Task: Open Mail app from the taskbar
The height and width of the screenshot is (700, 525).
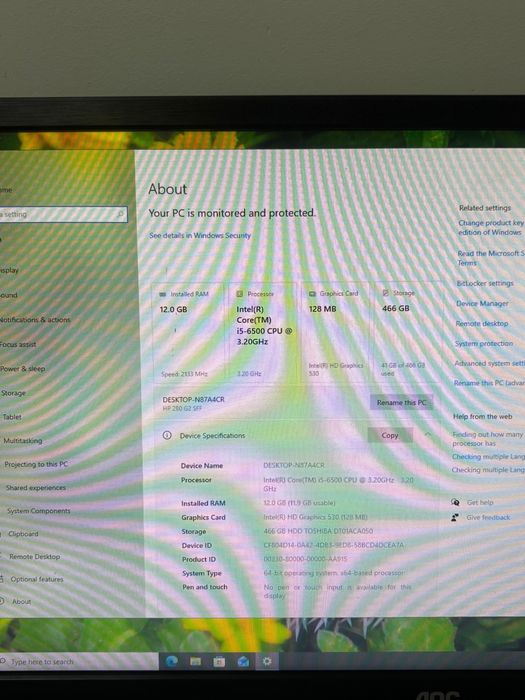Action: 243,661
